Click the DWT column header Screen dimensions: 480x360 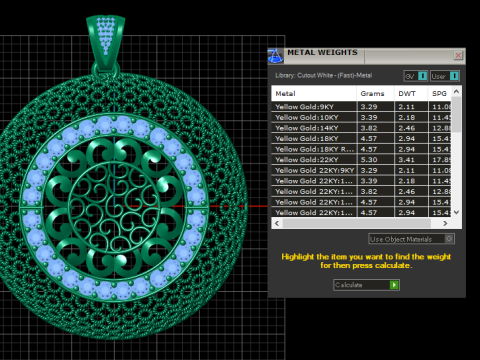[411, 94]
